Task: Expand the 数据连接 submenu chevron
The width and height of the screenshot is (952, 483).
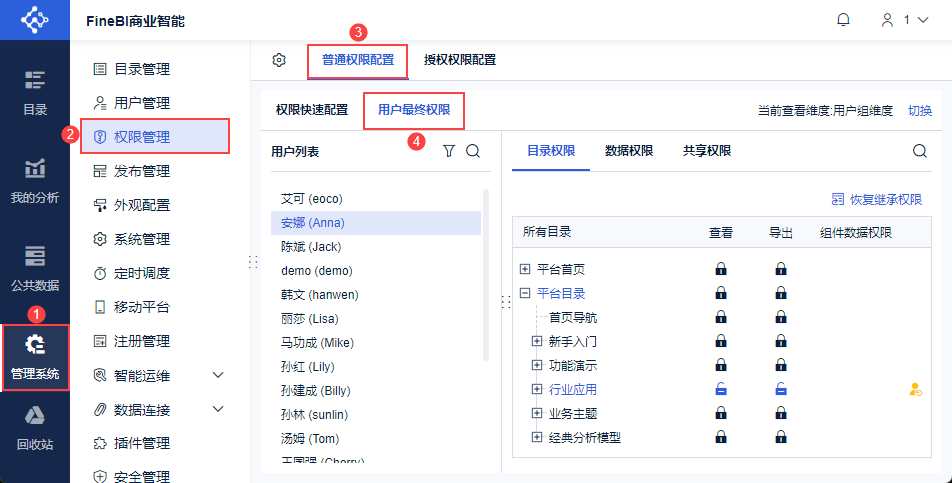Action: 219,409
